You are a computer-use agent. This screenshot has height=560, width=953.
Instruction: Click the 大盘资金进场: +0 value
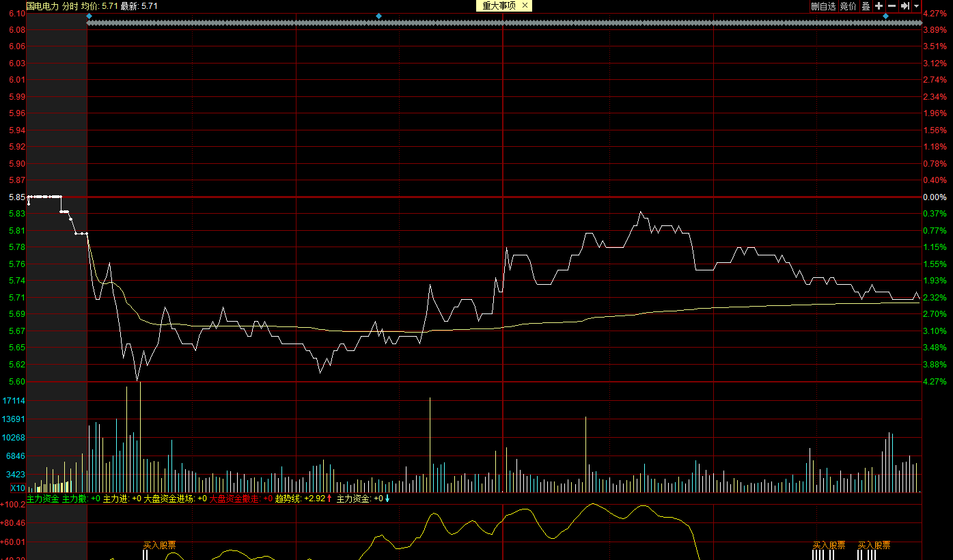[175, 499]
